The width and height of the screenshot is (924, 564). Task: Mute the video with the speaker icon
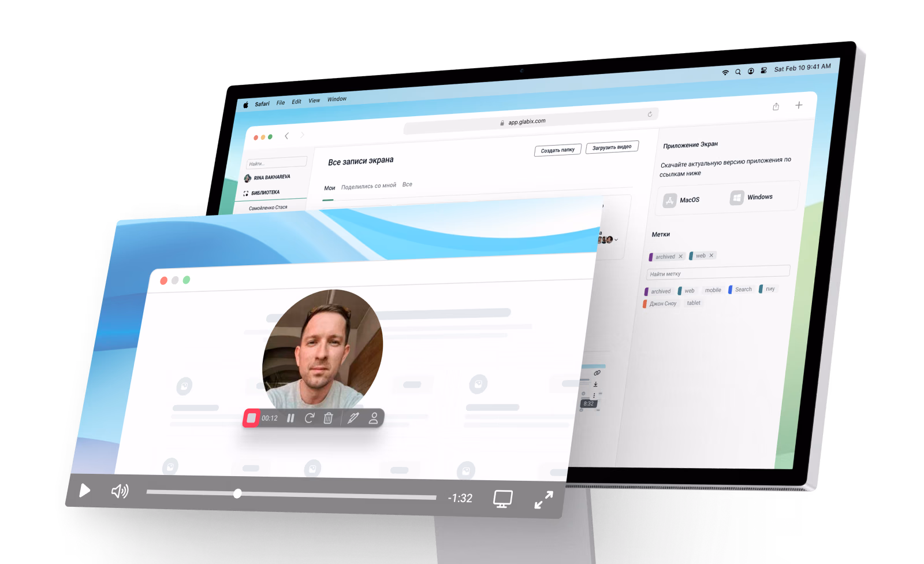click(120, 491)
